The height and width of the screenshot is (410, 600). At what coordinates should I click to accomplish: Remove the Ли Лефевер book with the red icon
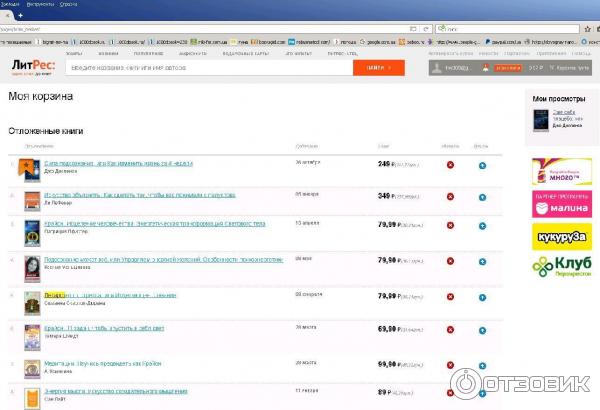tap(450, 197)
